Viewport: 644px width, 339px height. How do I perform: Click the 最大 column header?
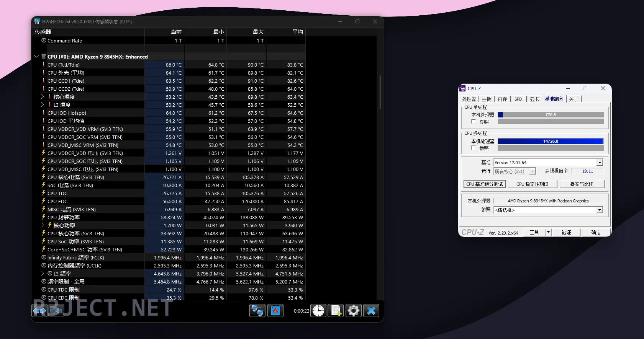tap(247, 32)
